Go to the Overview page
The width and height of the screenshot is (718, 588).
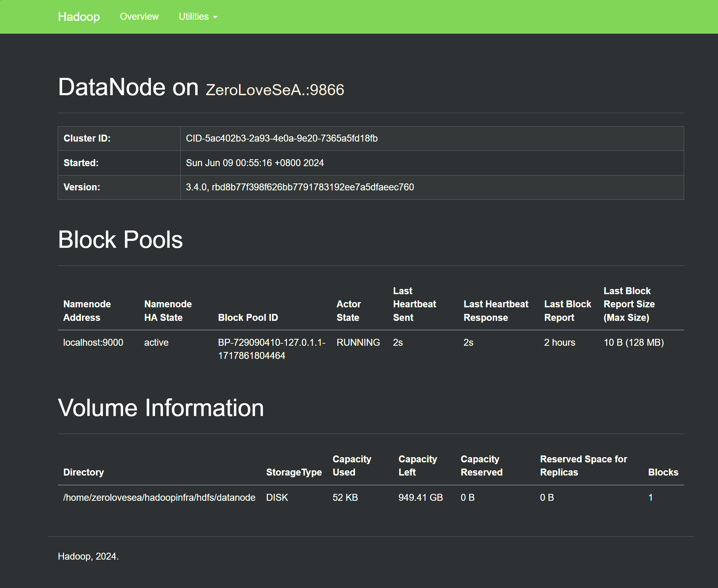139,17
